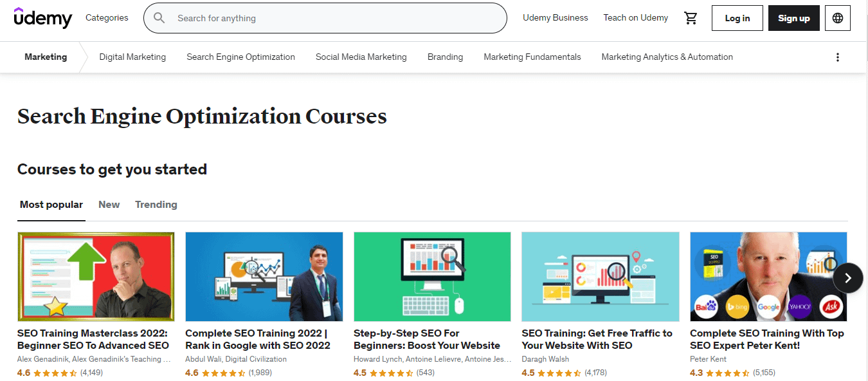The width and height of the screenshot is (868, 381).
Task: Open Teach on Udemy
Action: pos(635,18)
